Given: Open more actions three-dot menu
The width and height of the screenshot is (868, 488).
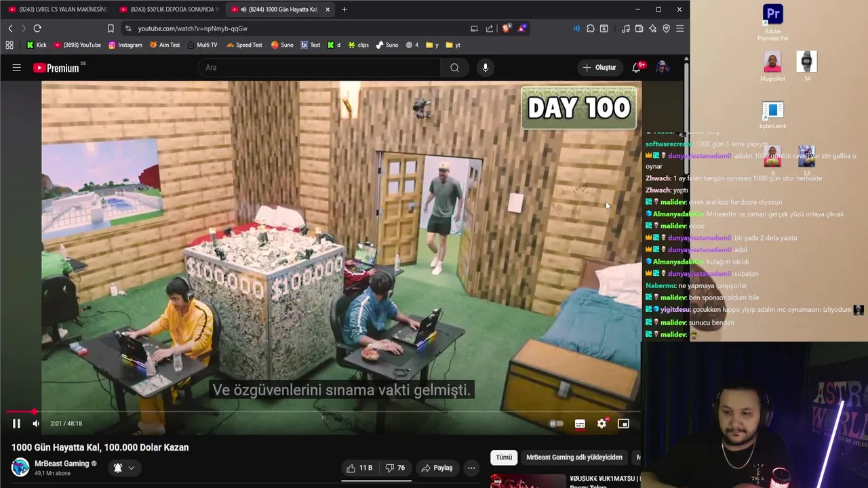Looking at the screenshot, I should pyautogui.click(x=471, y=468).
